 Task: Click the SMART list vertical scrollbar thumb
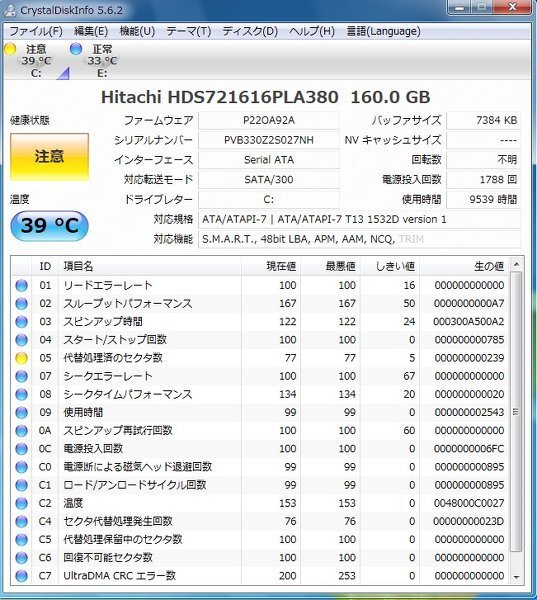[516, 412]
